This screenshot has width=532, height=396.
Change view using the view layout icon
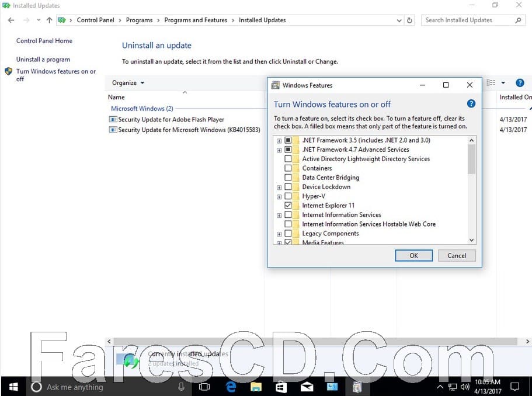click(491, 83)
